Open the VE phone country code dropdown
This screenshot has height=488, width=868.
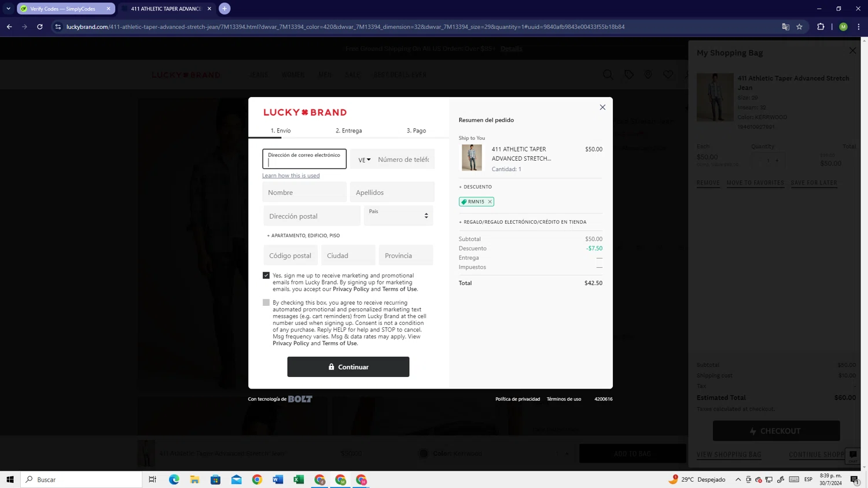(x=364, y=160)
